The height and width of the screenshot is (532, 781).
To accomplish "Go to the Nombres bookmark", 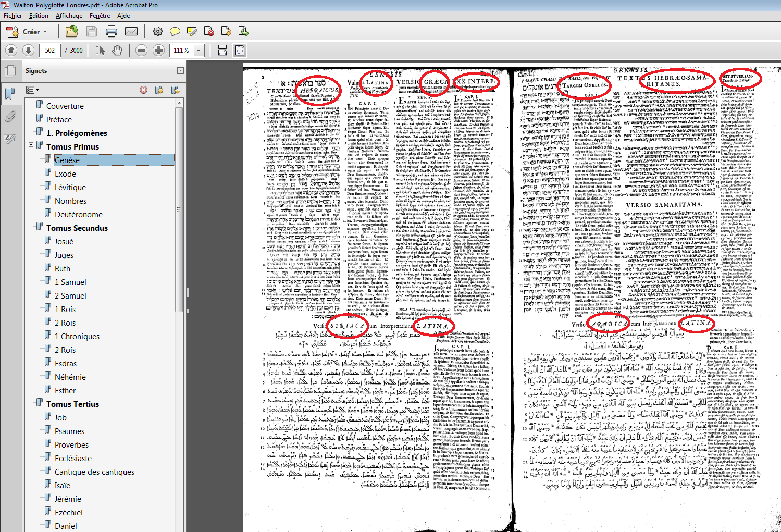I will coord(70,201).
